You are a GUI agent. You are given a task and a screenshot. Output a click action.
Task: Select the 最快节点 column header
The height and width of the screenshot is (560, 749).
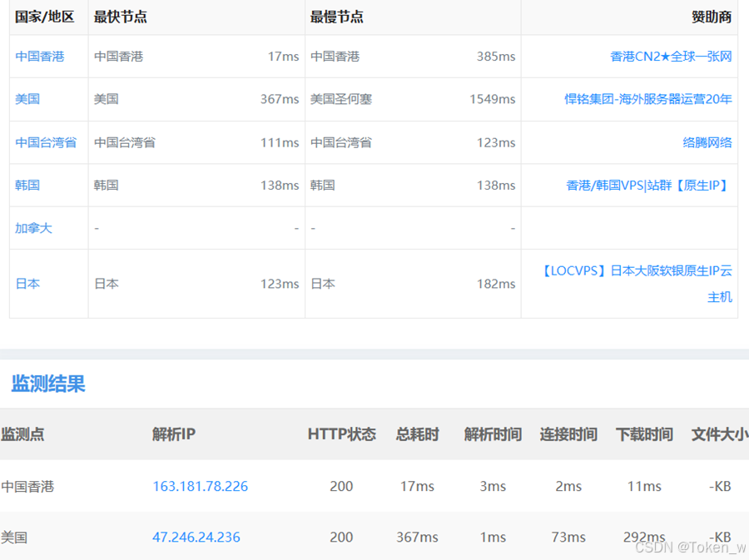tap(121, 17)
